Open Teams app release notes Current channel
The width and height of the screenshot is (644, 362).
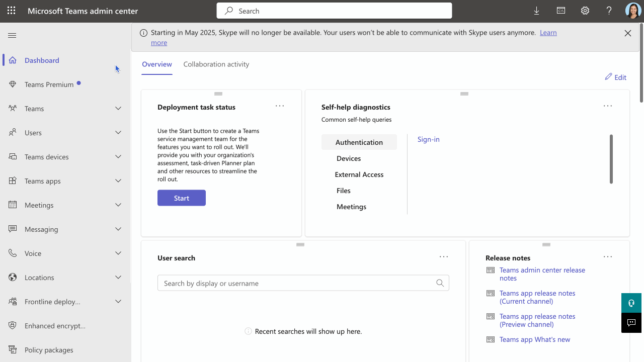(x=537, y=297)
